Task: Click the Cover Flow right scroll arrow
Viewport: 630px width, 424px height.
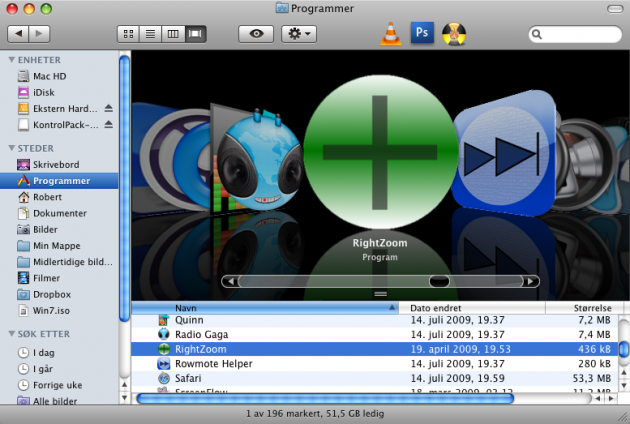Action: (x=530, y=281)
